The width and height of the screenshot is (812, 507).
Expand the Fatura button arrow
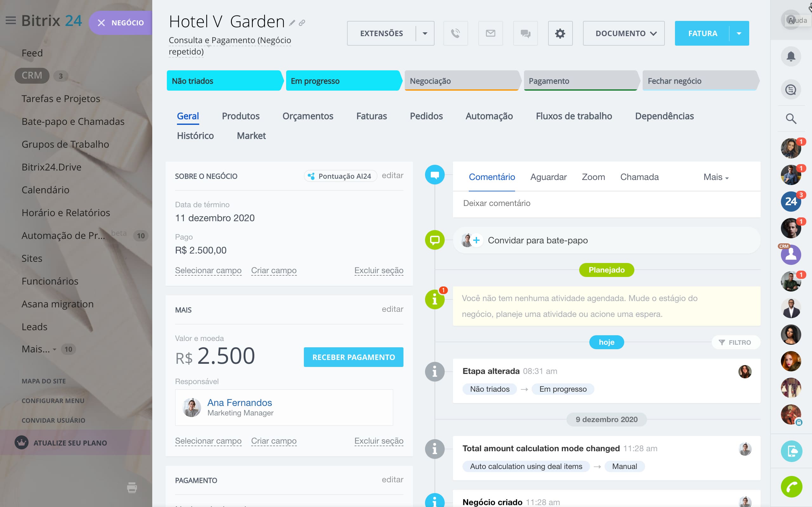pos(739,33)
